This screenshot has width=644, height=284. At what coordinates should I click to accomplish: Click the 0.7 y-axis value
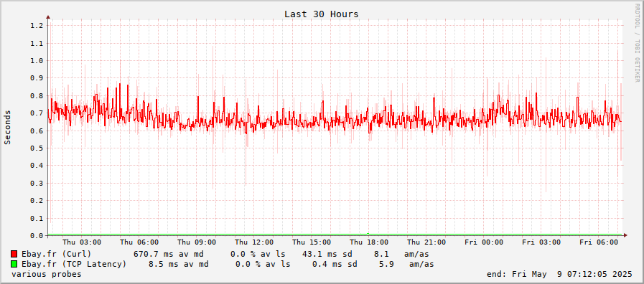click(x=37, y=113)
